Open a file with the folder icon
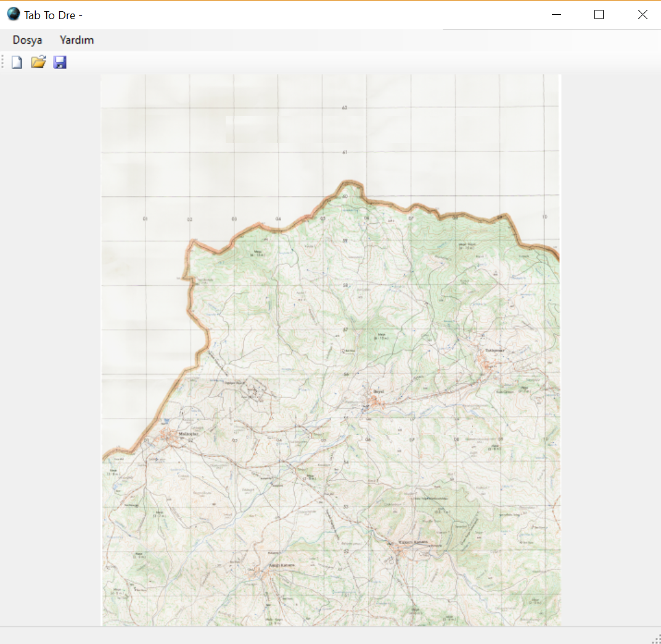The width and height of the screenshot is (661, 644). [x=38, y=62]
